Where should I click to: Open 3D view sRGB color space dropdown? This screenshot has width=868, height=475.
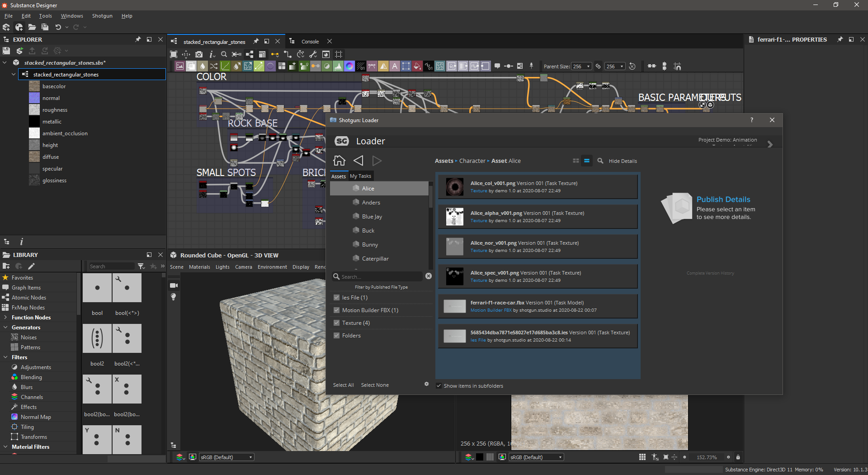point(226,457)
